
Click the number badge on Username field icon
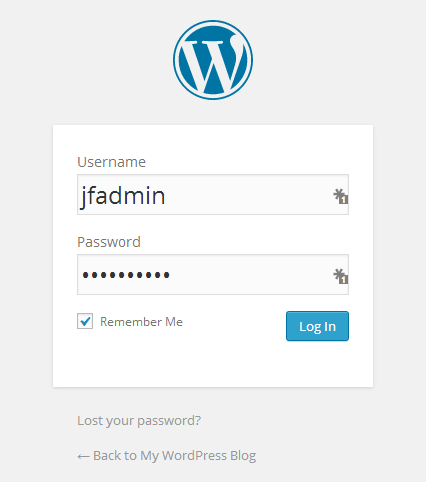pyautogui.click(x=344, y=199)
